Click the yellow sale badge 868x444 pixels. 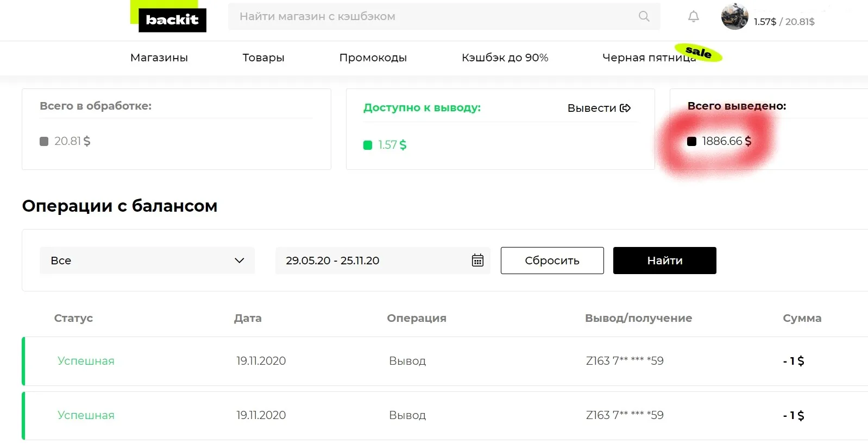coord(699,53)
